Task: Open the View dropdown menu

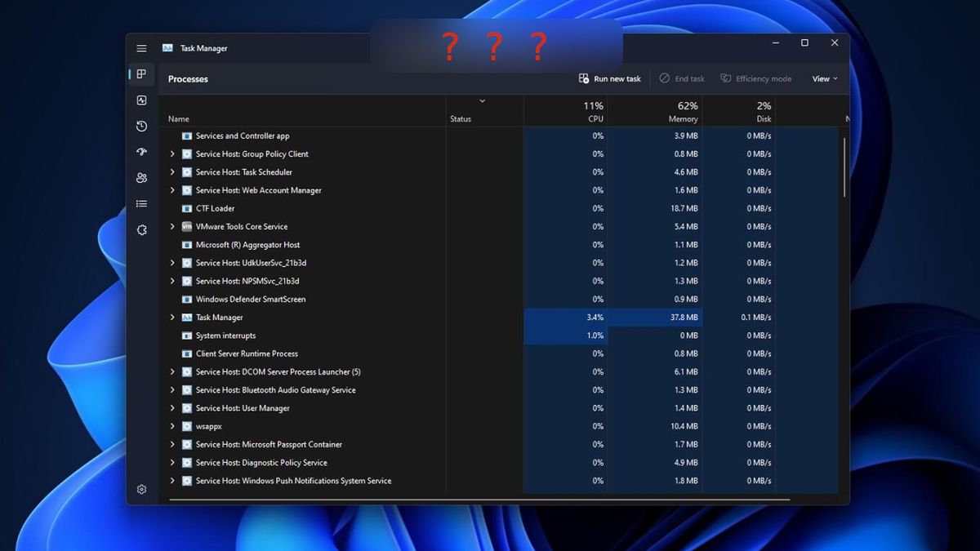Action: pyautogui.click(x=825, y=79)
